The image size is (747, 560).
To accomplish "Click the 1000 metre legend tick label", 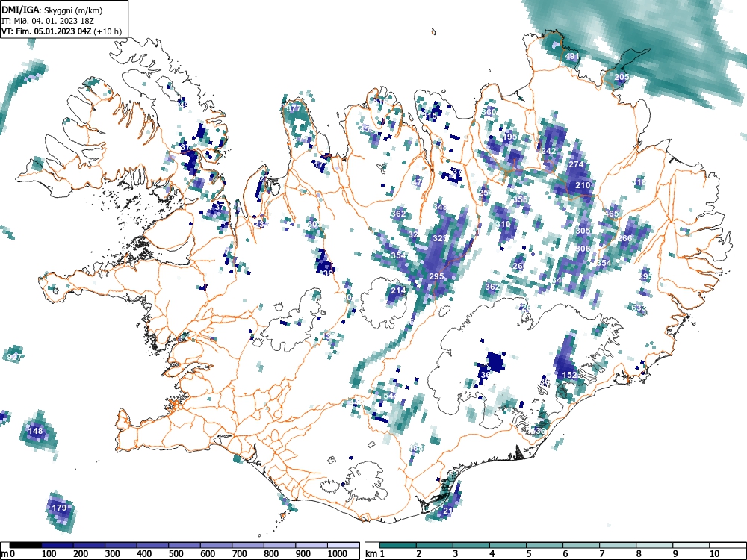I will point(338,554).
